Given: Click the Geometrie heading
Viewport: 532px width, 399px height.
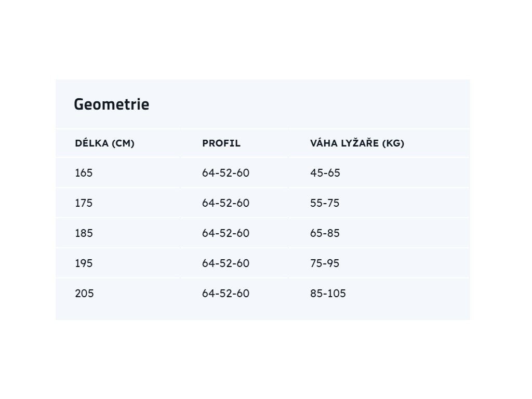Looking at the screenshot, I should click(x=111, y=104).
